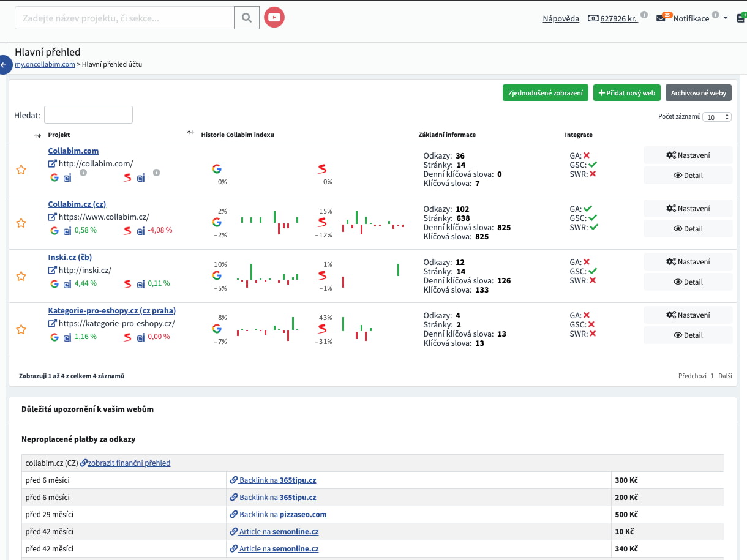Click the blue back arrow circle
Image resolution: width=747 pixels, height=560 pixels.
(x=4, y=65)
